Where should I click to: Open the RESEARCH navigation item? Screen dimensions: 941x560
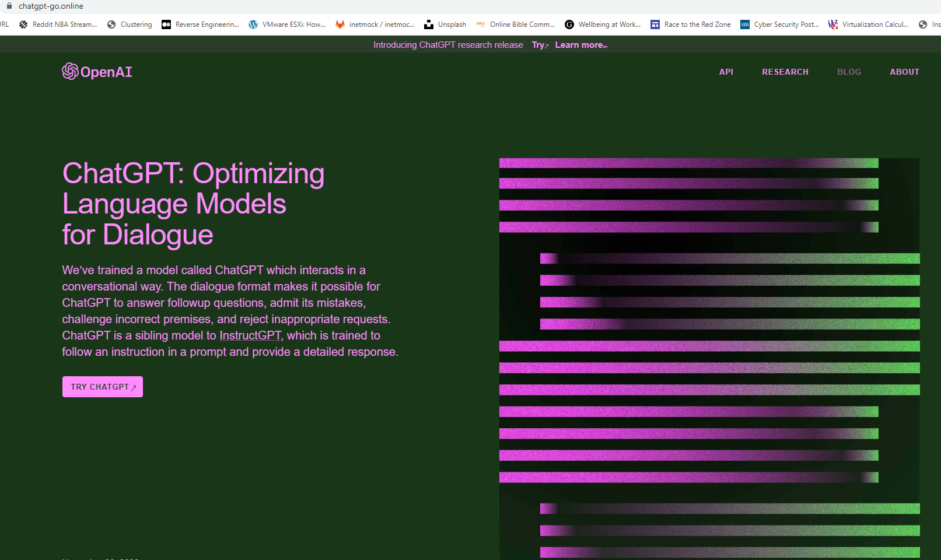click(785, 72)
